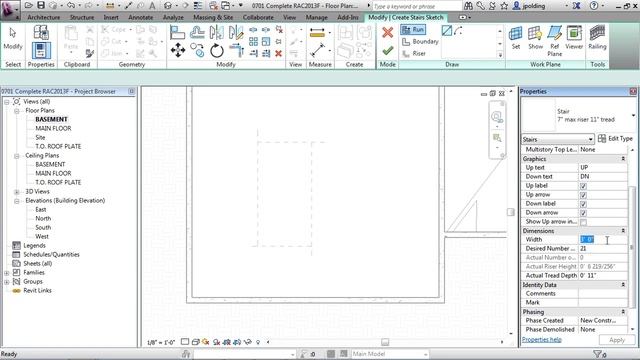Click the red Delete X in Modify panel
The width and height of the screenshot is (640, 360).
tap(278, 53)
